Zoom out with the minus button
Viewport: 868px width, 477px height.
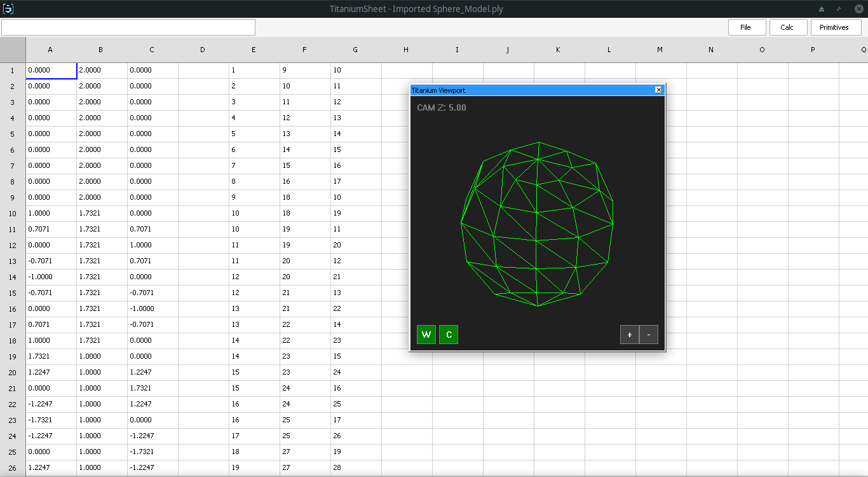[x=648, y=335]
